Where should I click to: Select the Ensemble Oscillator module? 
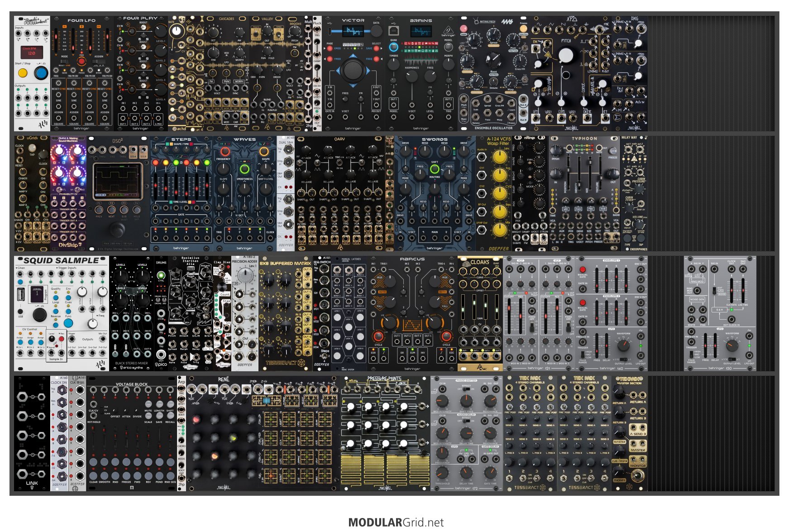(494, 74)
